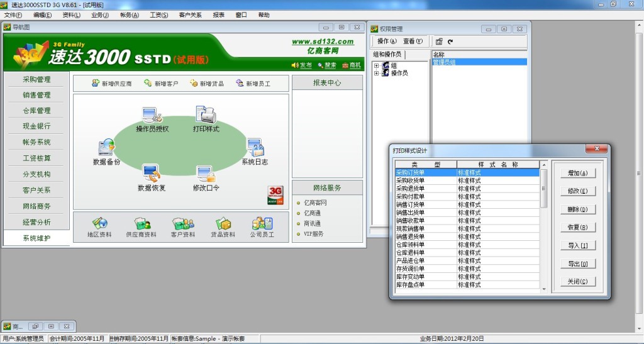Click the 发布 speaker icon in banner

pos(296,65)
